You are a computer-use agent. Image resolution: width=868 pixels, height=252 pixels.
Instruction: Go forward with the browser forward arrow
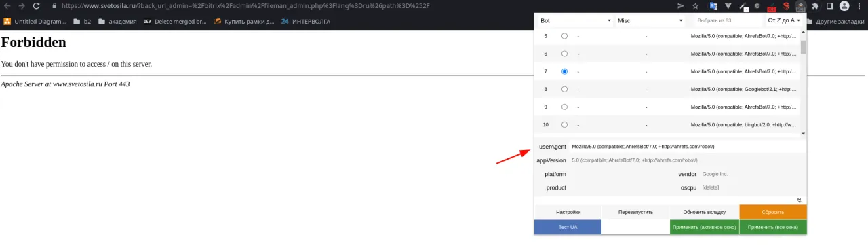coord(22,5)
